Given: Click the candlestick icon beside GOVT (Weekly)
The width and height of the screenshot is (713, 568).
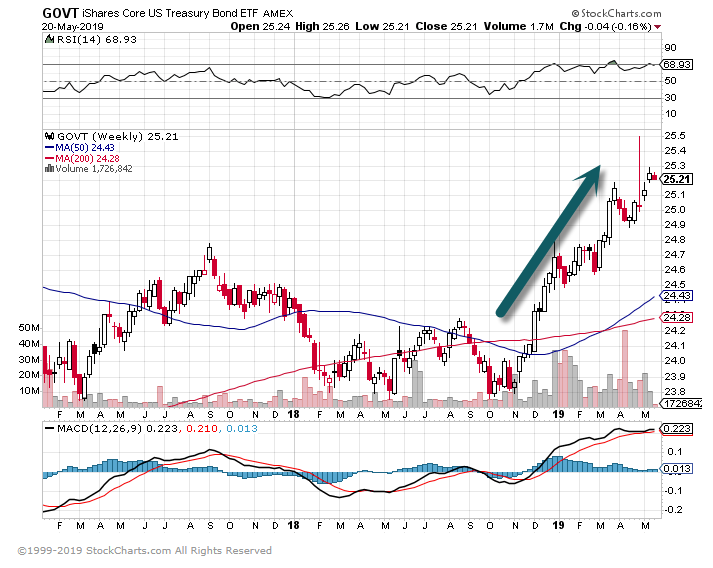Looking at the screenshot, I should (x=49, y=136).
